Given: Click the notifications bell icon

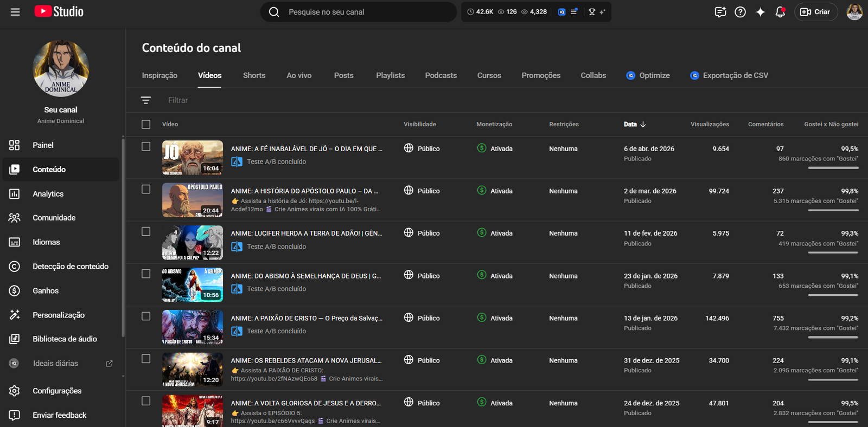Looking at the screenshot, I should pyautogui.click(x=780, y=12).
